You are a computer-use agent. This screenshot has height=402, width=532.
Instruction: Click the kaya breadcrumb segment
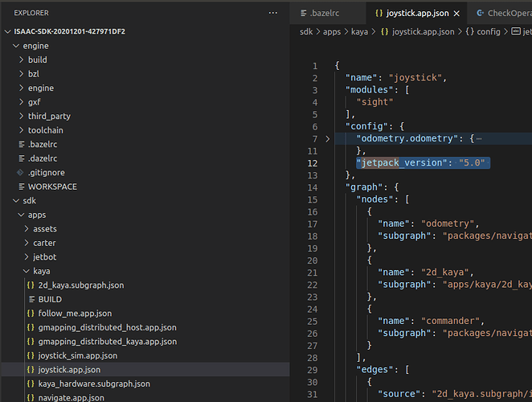coord(359,32)
